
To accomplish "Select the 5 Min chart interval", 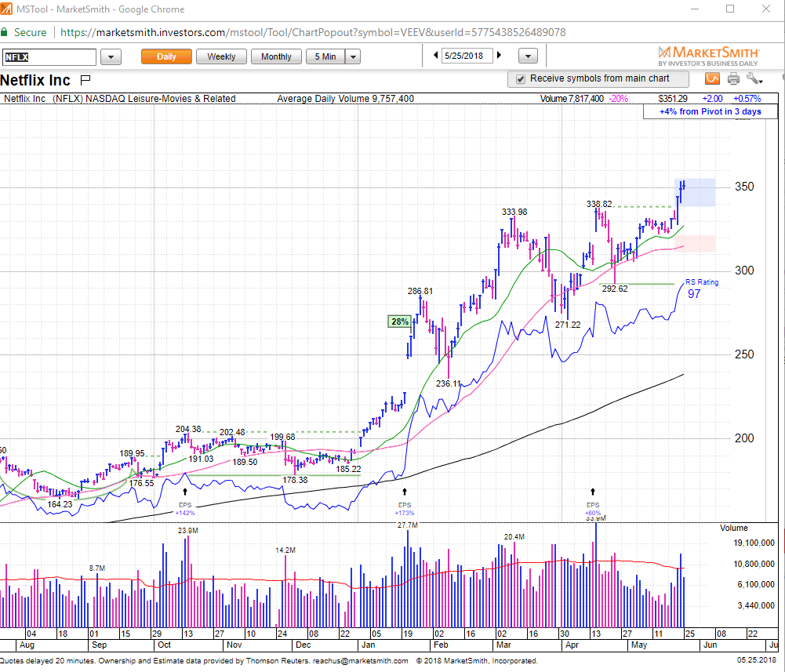I will [325, 56].
